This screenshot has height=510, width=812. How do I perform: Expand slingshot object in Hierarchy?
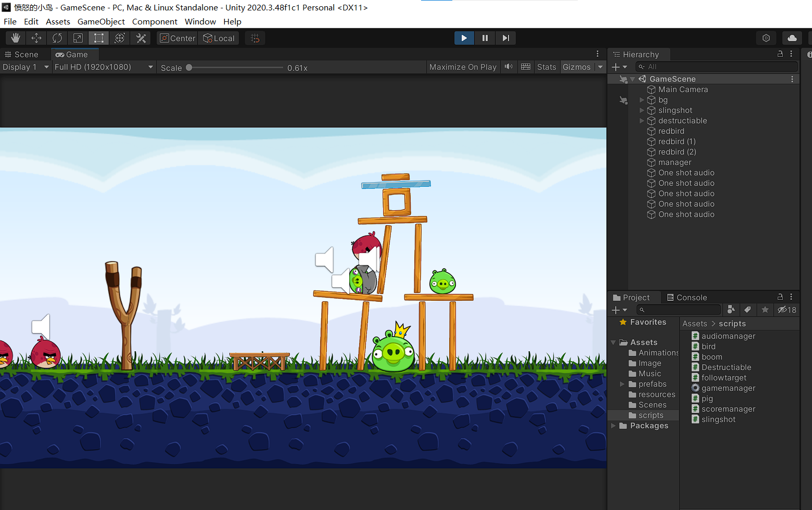pyautogui.click(x=642, y=110)
